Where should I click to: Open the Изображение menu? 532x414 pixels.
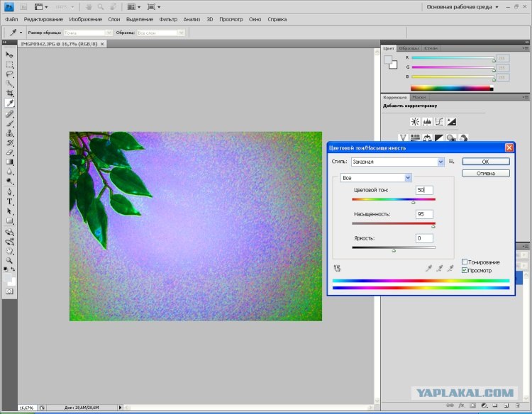86,19
